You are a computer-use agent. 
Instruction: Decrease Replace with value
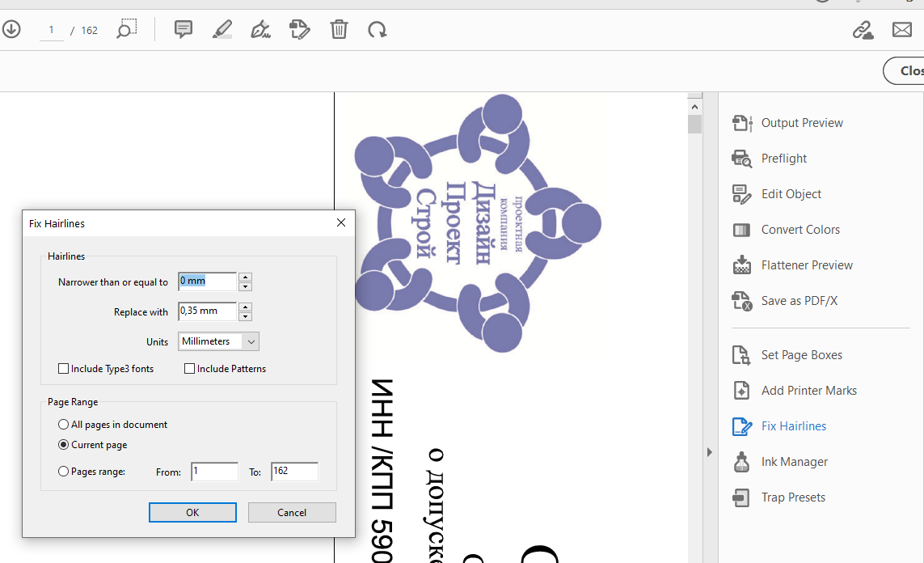[x=245, y=316]
